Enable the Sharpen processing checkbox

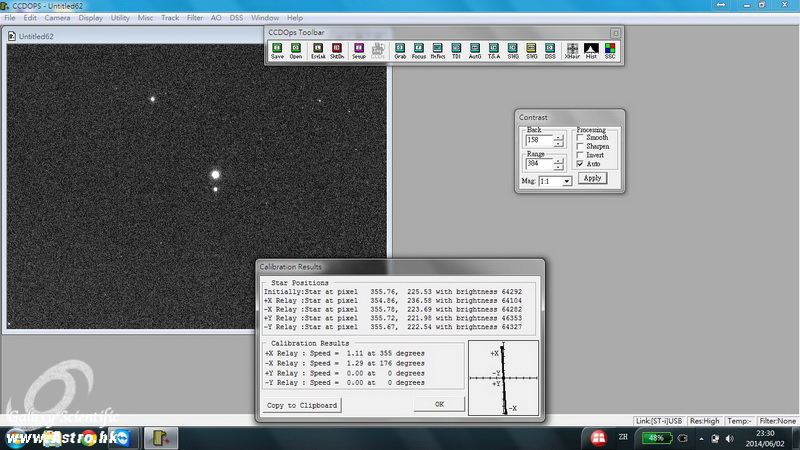pos(581,147)
